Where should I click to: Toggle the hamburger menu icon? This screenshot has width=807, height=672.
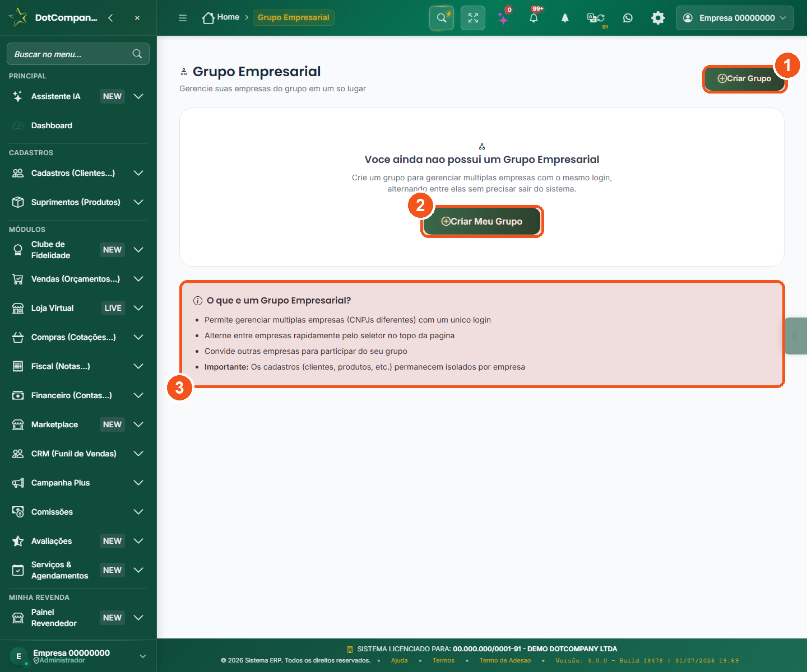183,18
